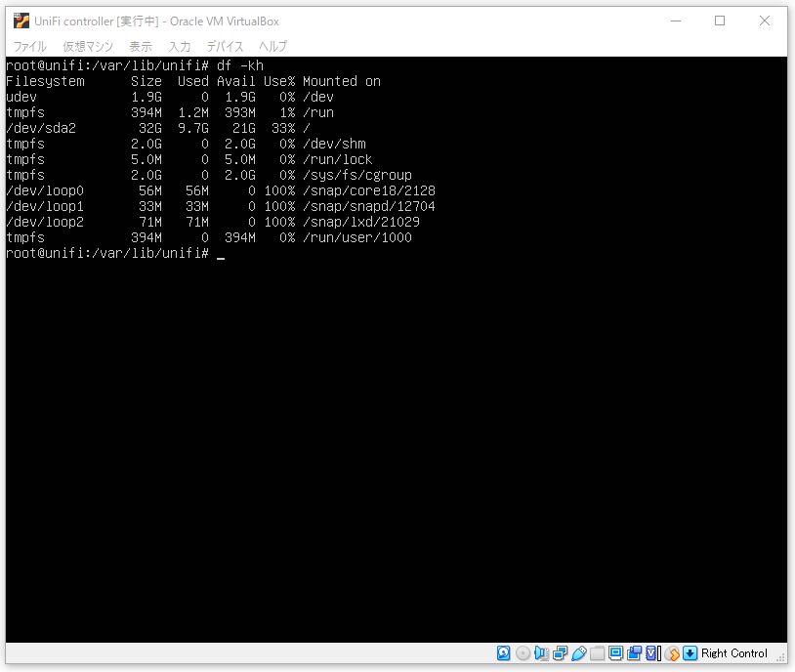Click the /snap/core18/2128 mount path

[369, 190]
